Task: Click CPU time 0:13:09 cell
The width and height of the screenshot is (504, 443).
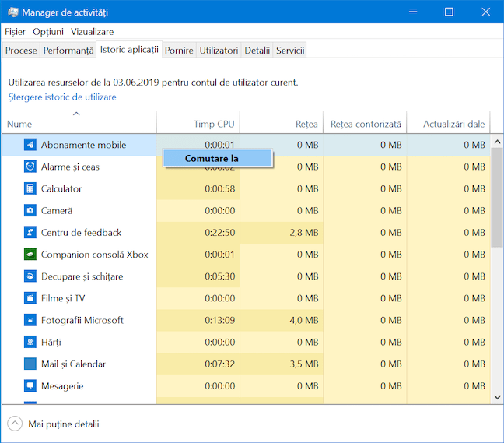Action: coord(198,320)
